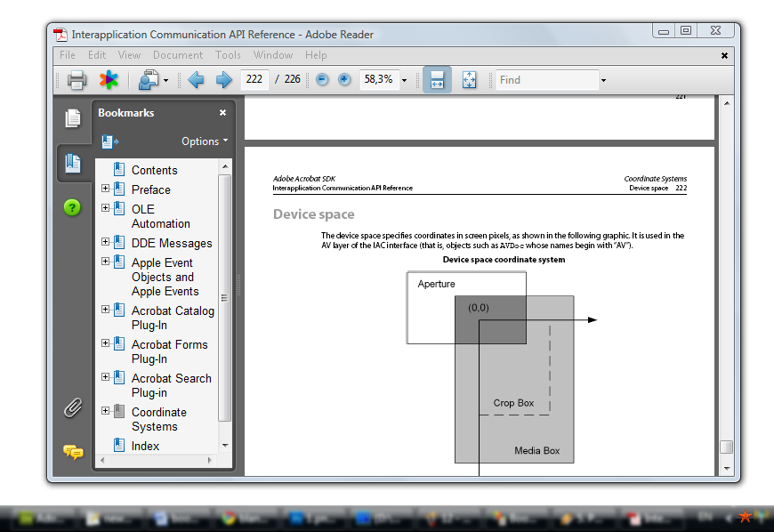Expand the DDE Messages bookmark
The image size is (774, 532).
tap(105, 241)
